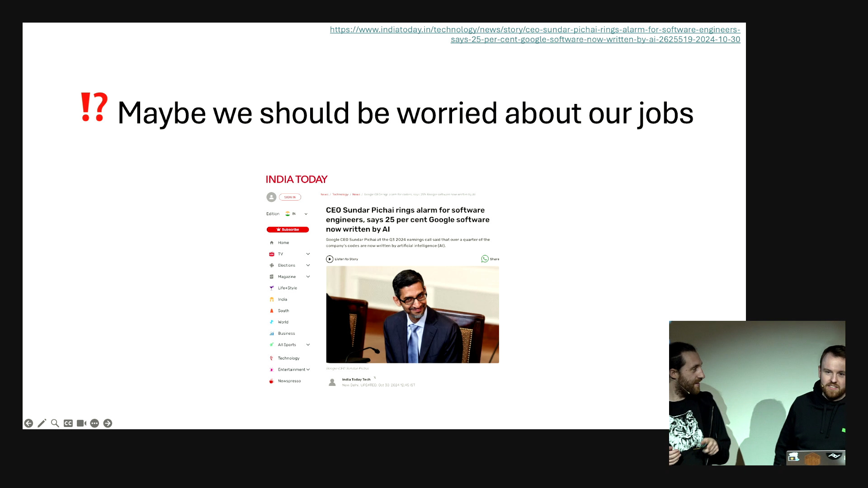
Task: Click first News breadcrumb link
Action: pyautogui.click(x=325, y=194)
